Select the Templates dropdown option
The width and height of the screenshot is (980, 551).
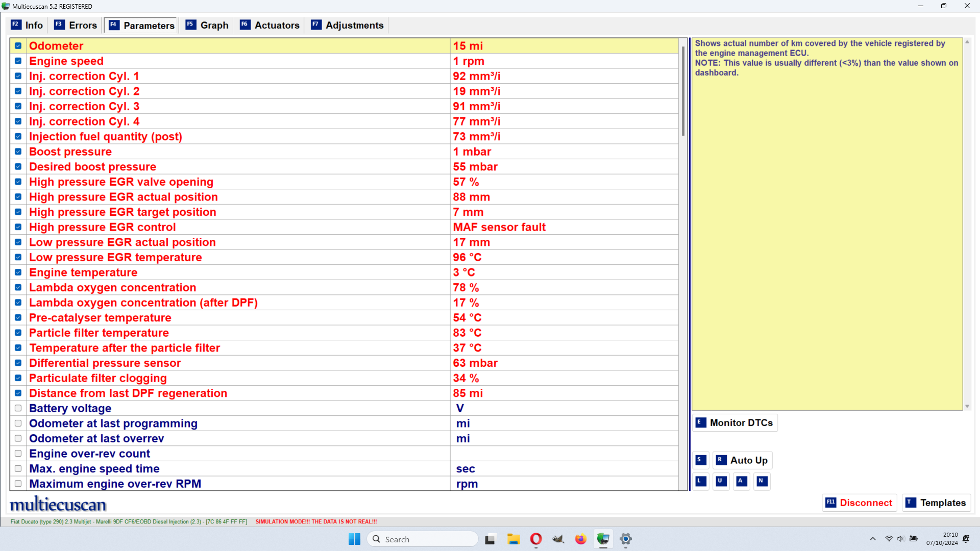coord(939,503)
